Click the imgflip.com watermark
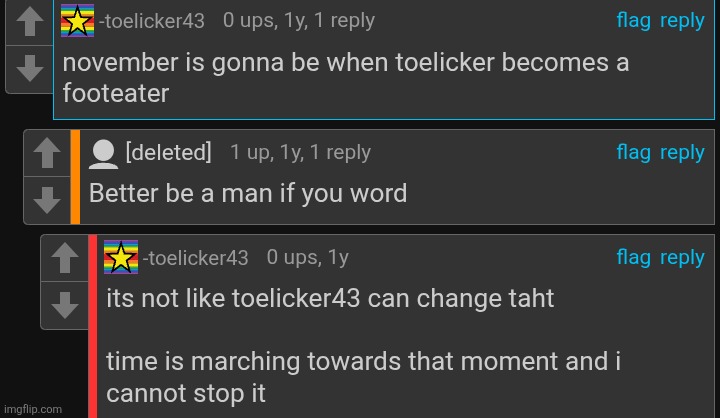This screenshot has width=720, height=418. pyautogui.click(x=33, y=409)
